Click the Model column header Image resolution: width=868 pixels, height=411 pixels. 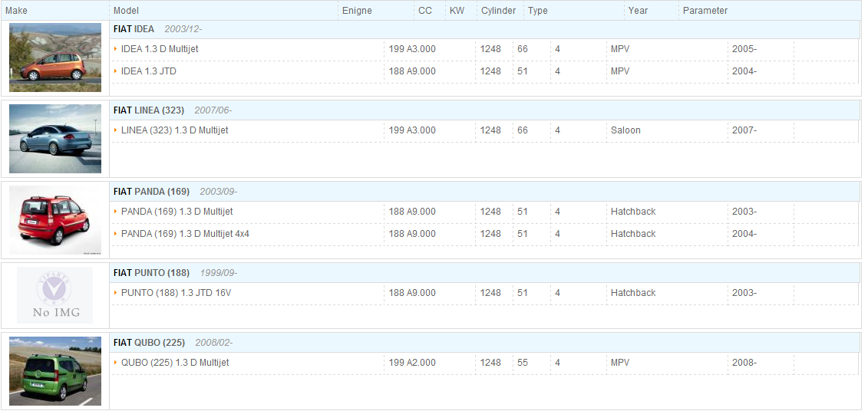(126, 11)
